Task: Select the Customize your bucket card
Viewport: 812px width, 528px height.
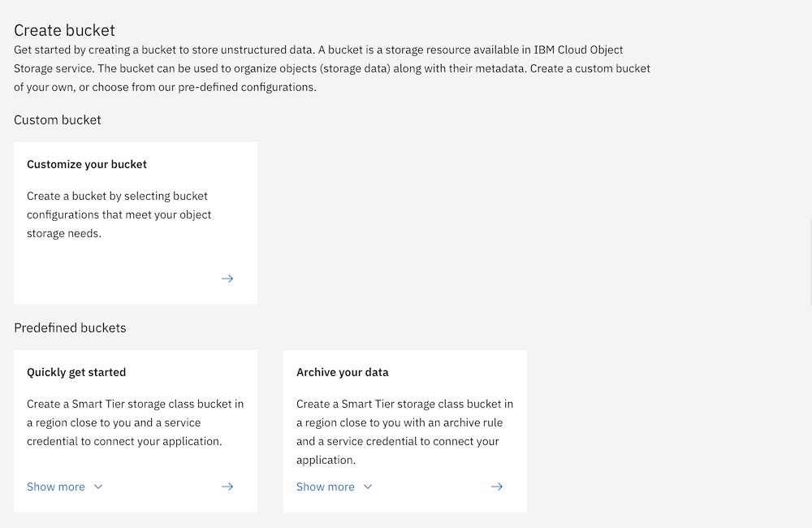Action: (x=135, y=223)
